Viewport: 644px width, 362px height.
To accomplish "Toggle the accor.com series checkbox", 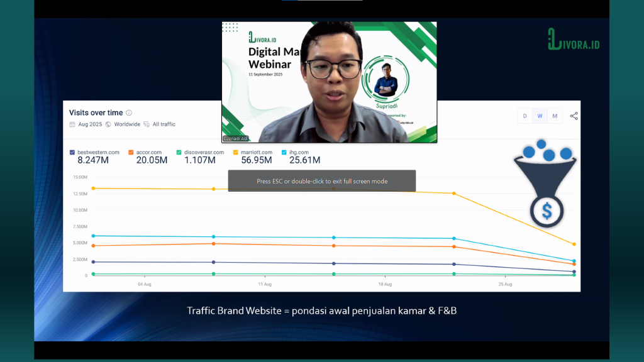I will coord(131,152).
